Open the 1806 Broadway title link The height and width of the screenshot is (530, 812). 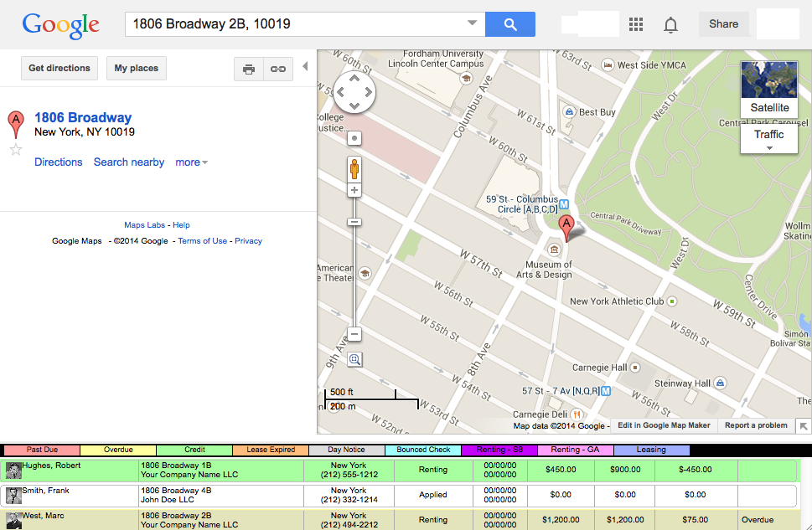click(83, 117)
